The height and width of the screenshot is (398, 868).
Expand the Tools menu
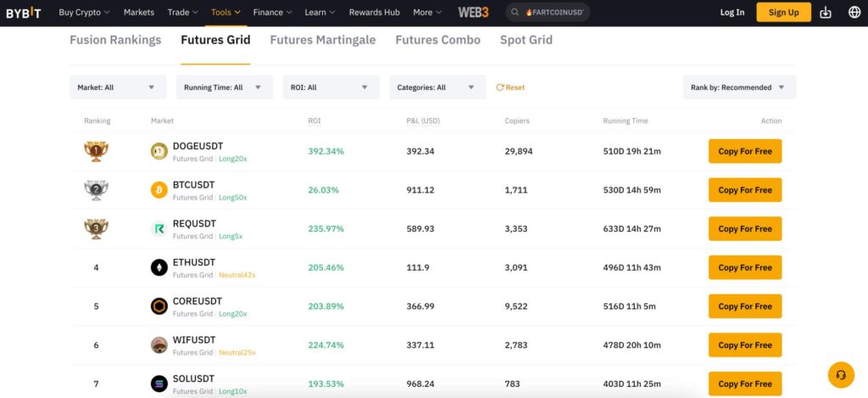[x=225, y=12]
